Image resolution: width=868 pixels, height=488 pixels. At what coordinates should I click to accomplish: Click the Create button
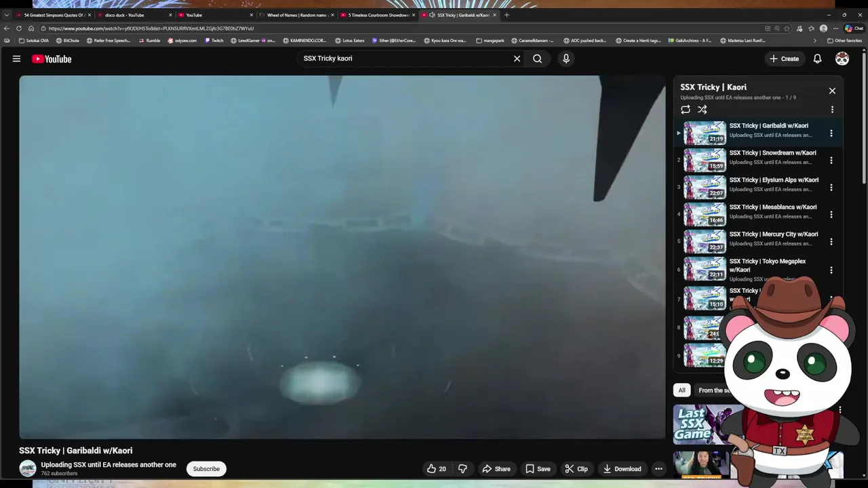click(x=784, y=59)
